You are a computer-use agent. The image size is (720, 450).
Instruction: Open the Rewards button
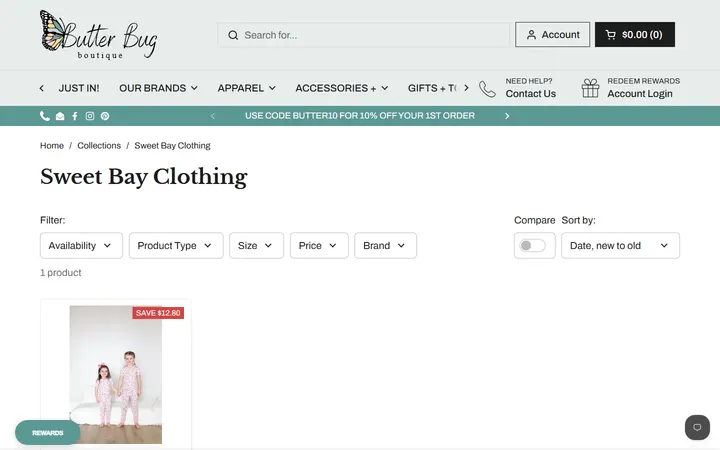coord(48,433)
